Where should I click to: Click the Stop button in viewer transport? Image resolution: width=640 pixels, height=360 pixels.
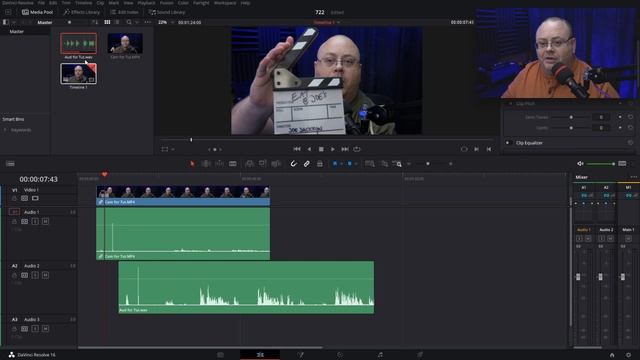click(321, 149)
